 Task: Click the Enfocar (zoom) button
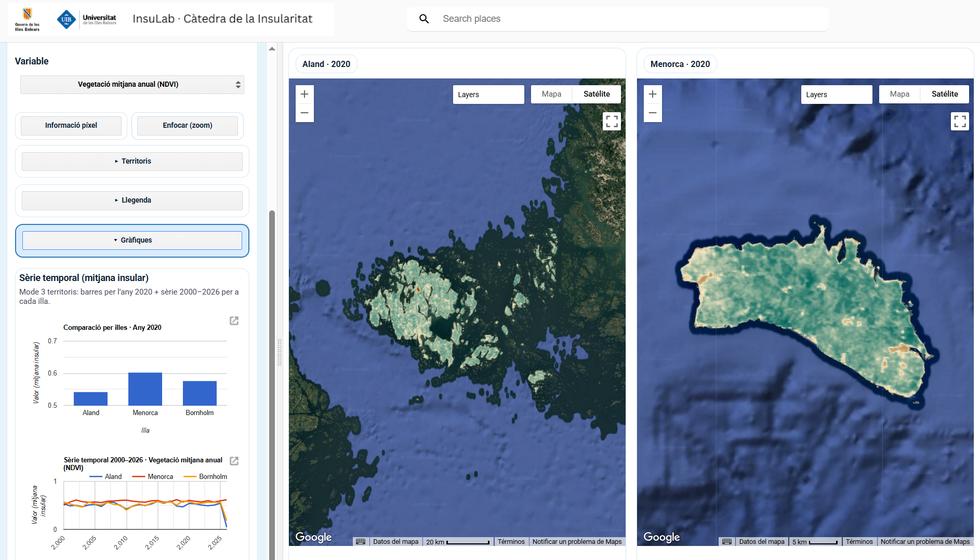coord(187,125)
